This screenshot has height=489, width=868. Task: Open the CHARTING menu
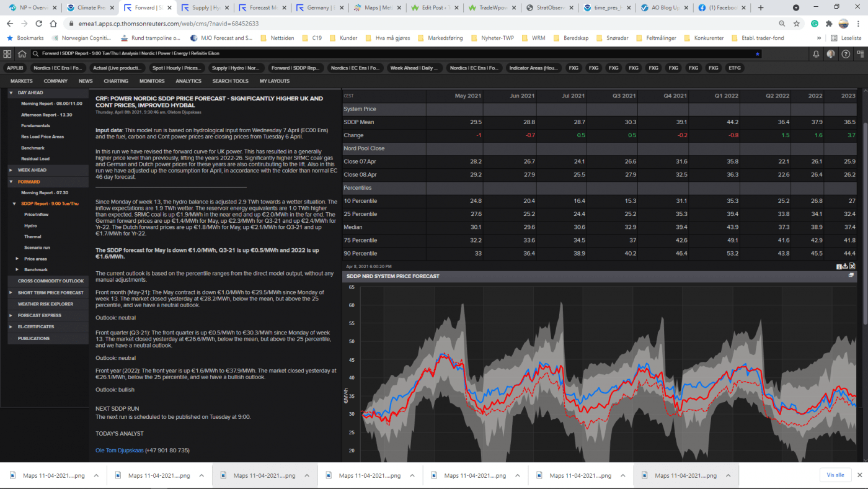(x=116, y=81)
